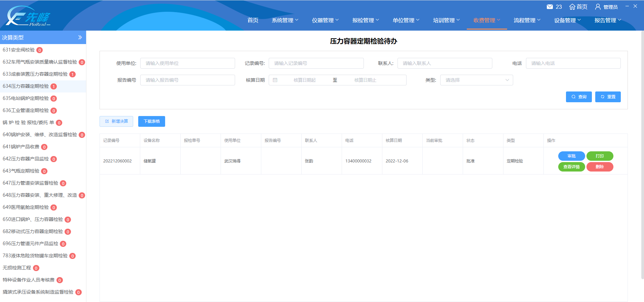Click 查看详情 for record 202212060002
The image size is (644, 302).
pyautogui.click(x=572, y=167)
